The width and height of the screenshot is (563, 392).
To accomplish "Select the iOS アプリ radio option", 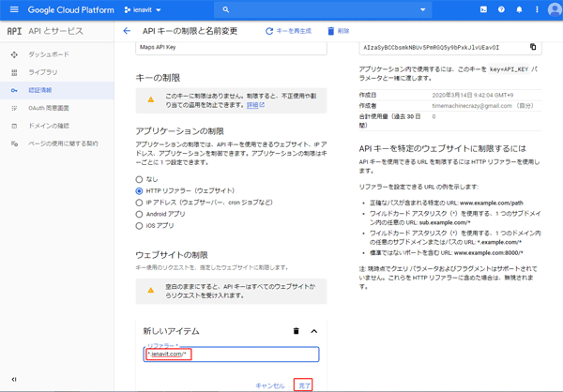I will [139, 226].
